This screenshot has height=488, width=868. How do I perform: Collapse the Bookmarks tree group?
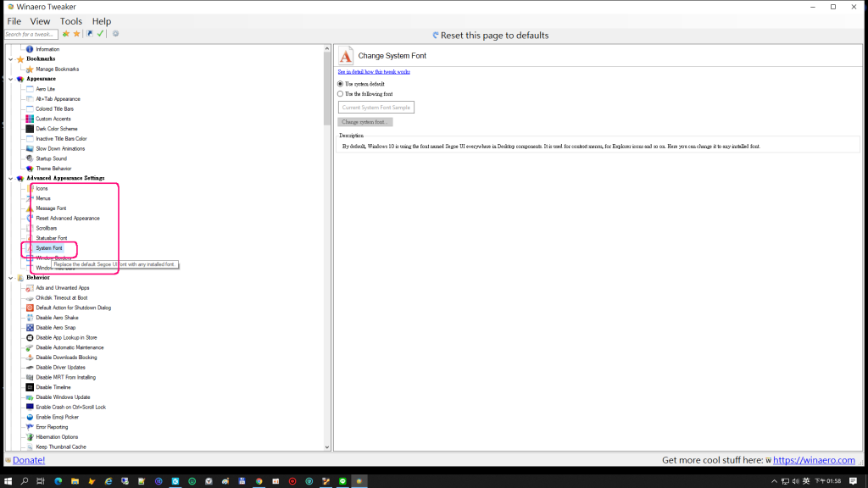coord(10,59)
